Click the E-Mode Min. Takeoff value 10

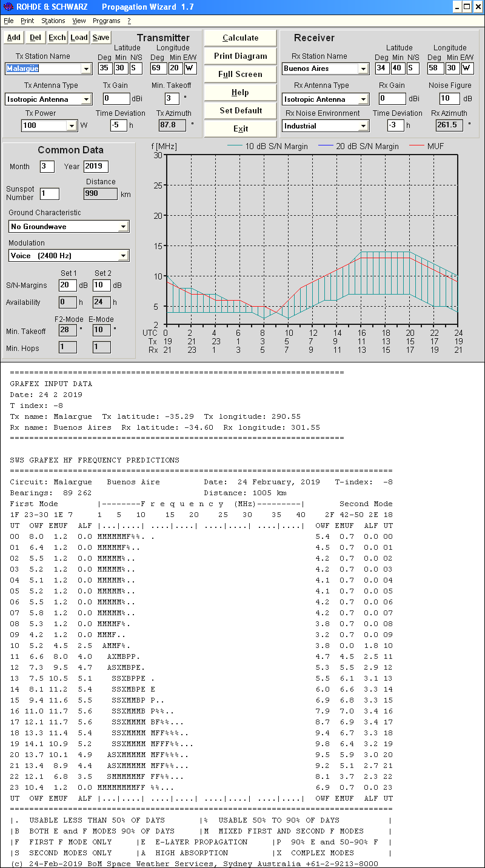[101, 330]
